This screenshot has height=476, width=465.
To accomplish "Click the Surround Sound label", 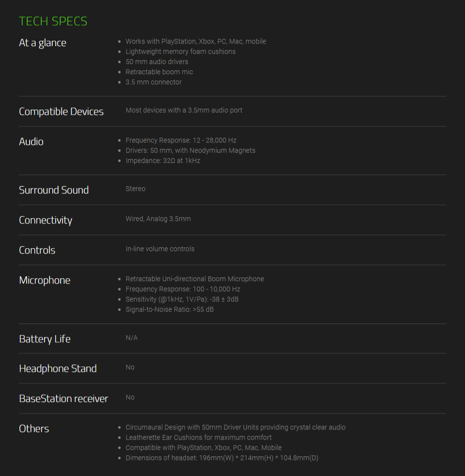I will [x=54, y=190].
